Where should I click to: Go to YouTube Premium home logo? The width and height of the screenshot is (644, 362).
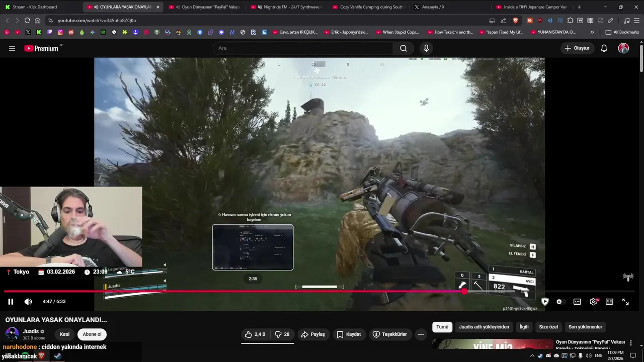[42, 48]
